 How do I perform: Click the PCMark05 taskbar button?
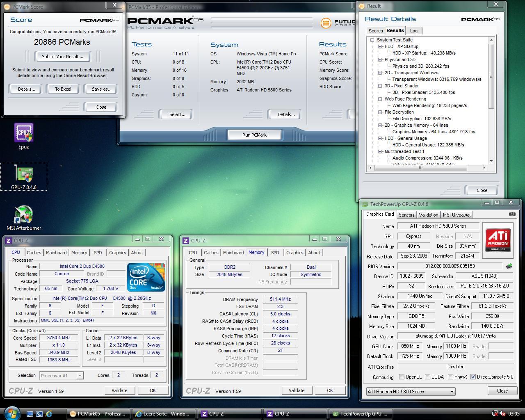pyautogui.click(x=98, y=414)
